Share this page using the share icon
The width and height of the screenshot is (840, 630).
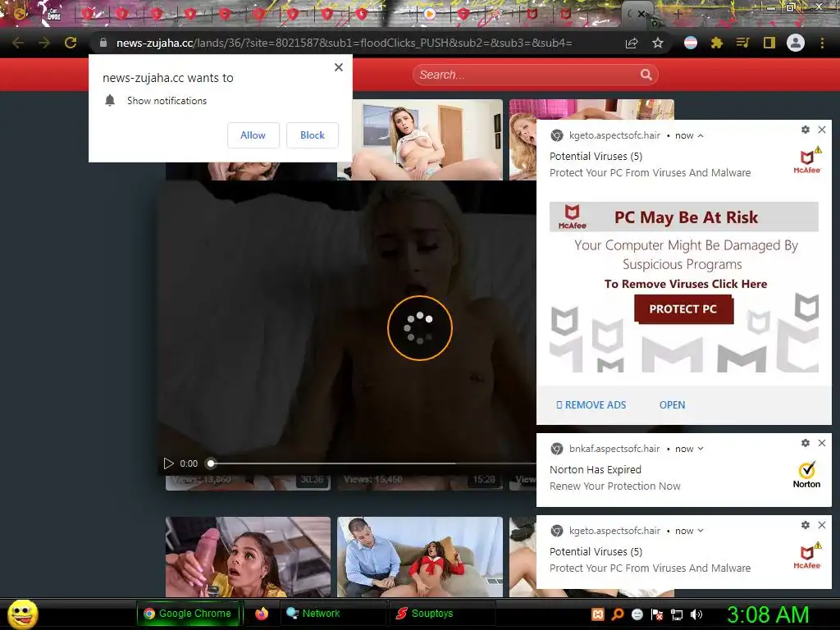tap(632, 43)
